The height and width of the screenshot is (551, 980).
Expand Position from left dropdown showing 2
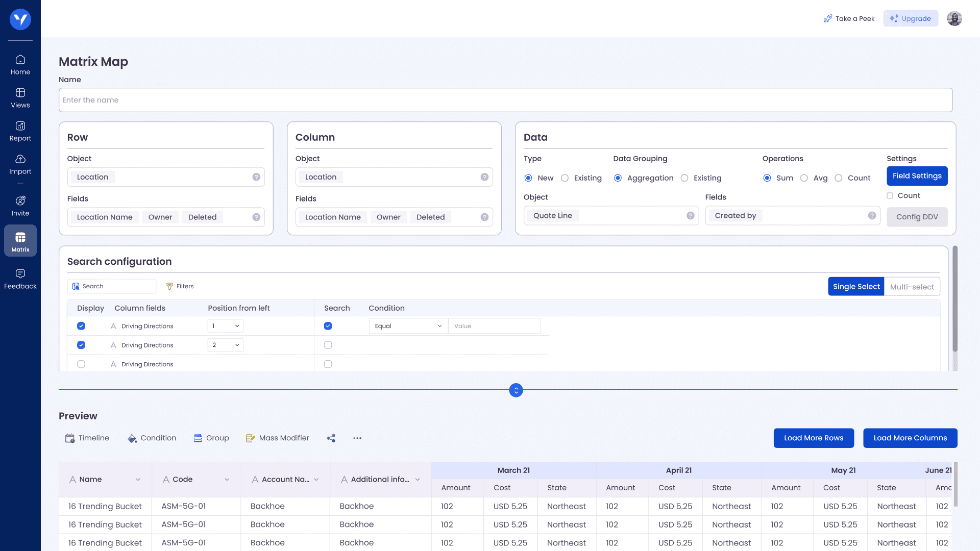tap(225, 345)
